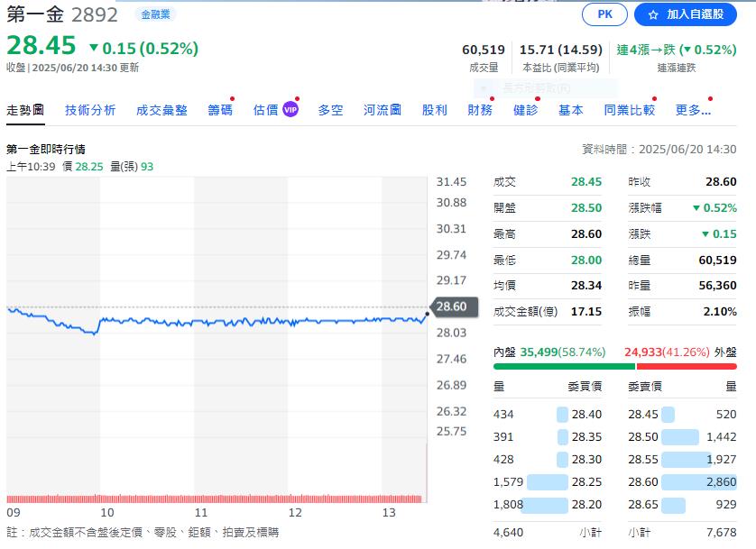Open the 同業比較 tab
Screen dimensions: 756x549
pyautogui.click(x=629, y=110)
